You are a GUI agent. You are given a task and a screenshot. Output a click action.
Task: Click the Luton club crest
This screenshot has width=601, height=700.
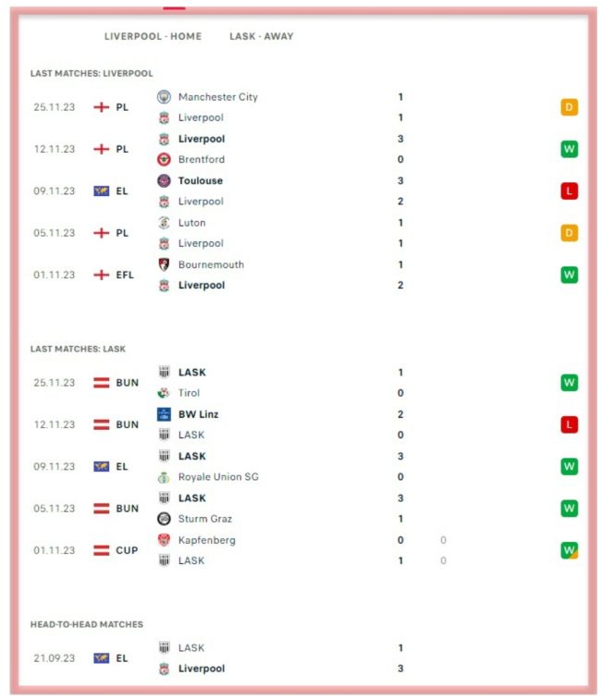tap(164, 223)
